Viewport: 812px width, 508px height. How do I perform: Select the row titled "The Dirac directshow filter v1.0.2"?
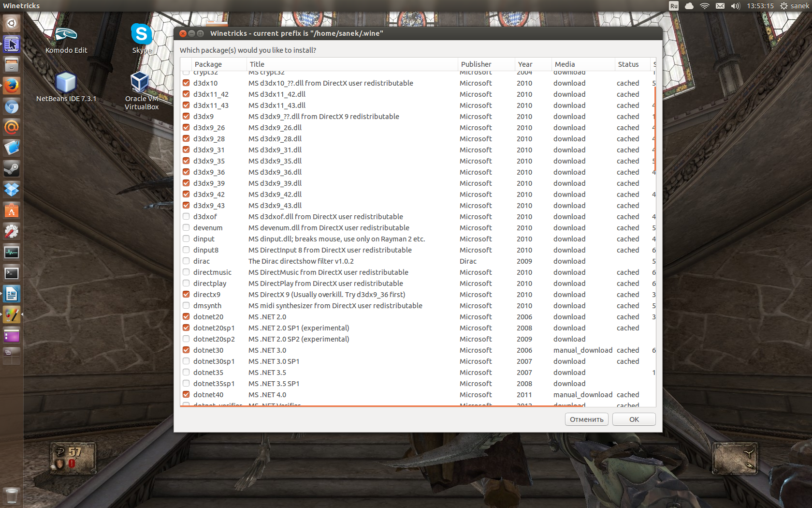pyautogui.click(x=418, y=261)
